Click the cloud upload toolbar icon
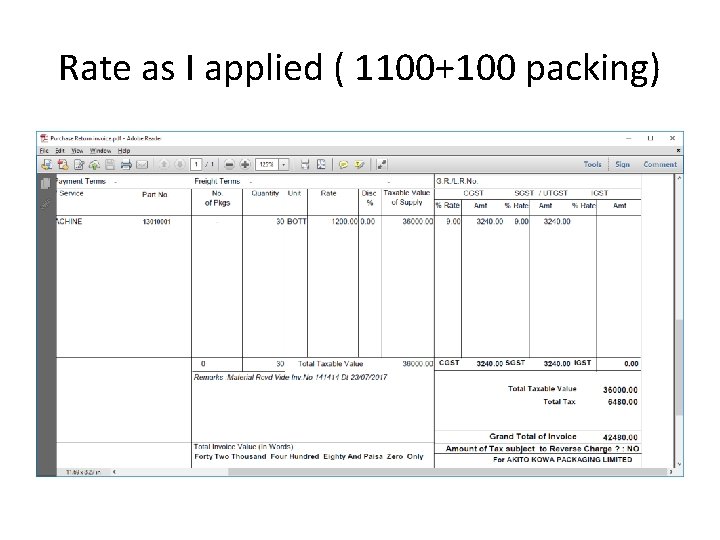The width and height of the screenshot is (720, 540). coord(95,164)
